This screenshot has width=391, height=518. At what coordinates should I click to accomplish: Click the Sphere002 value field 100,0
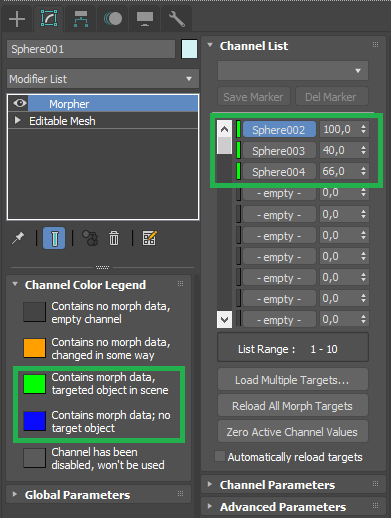click(x=338, y=129)
